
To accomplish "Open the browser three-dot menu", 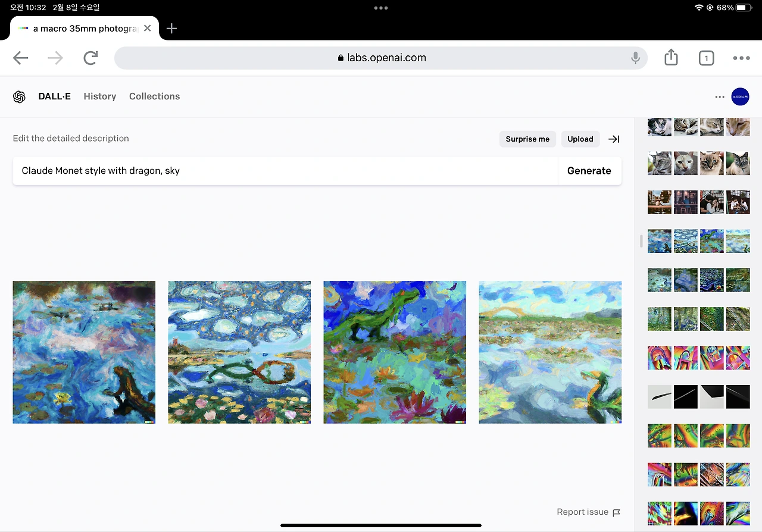I will point(741,58).
